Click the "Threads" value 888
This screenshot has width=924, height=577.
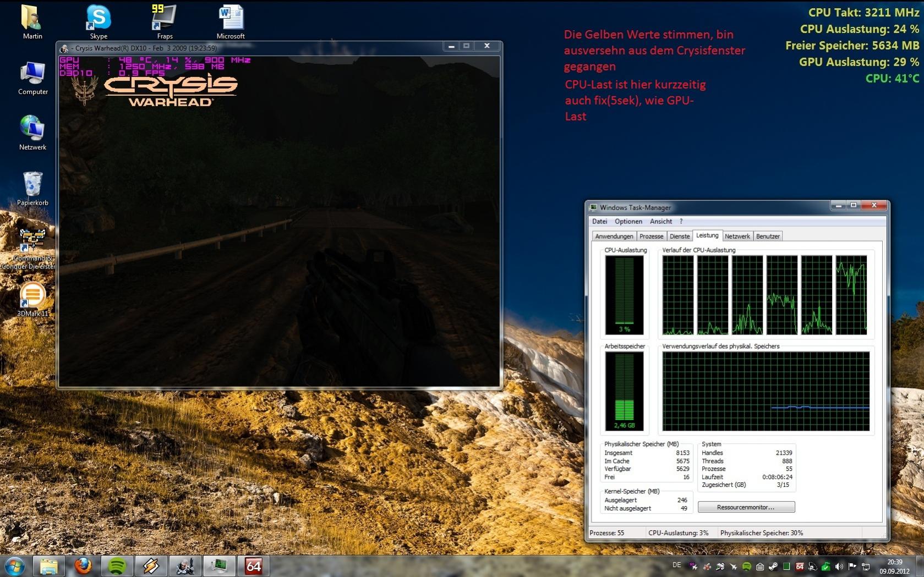pyautogui.click(x=787, y=461)
